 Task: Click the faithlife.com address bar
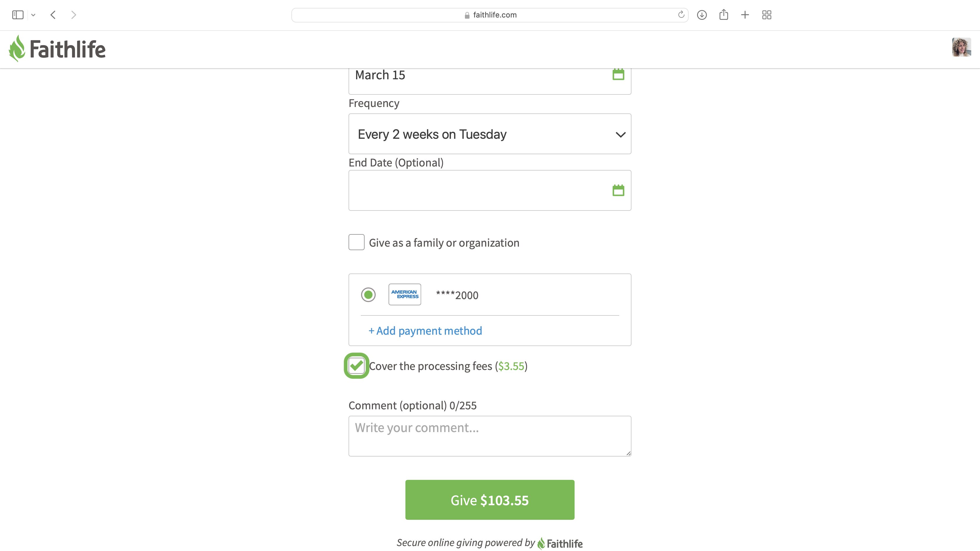tap(490, 15)
